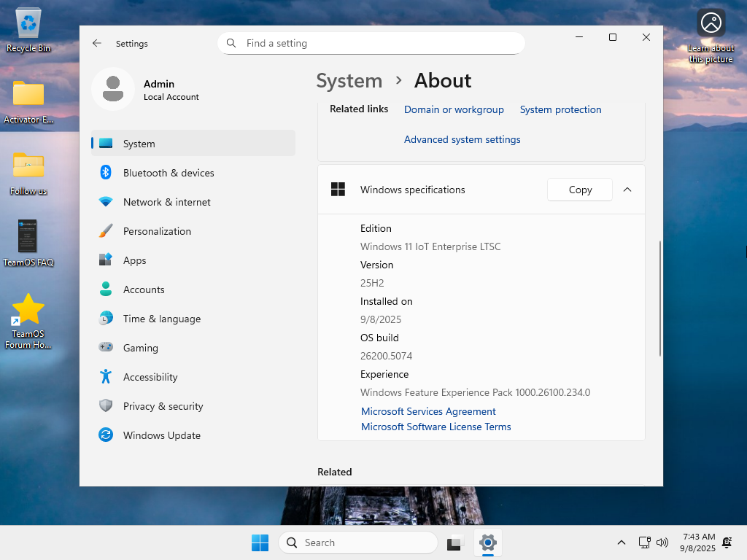Image resolution: width=747 pixels, height=560 pixels.
Task: Click the OS build 26200.5074 value
Action: (x=386, y=356)
